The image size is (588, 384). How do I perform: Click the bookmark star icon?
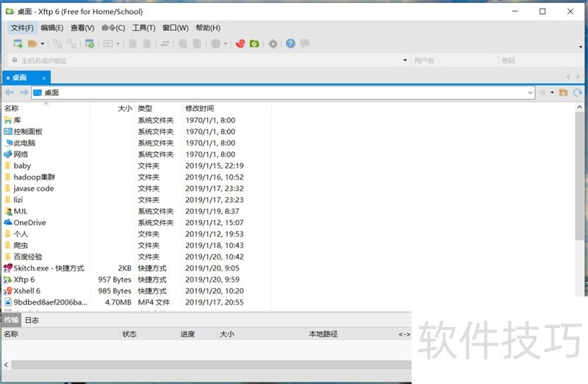[542, 93]
